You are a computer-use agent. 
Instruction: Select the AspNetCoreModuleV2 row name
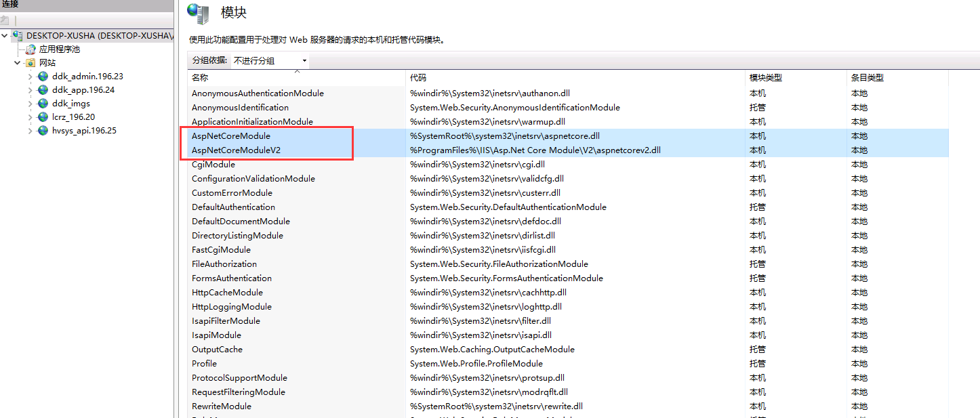(236, 150)
